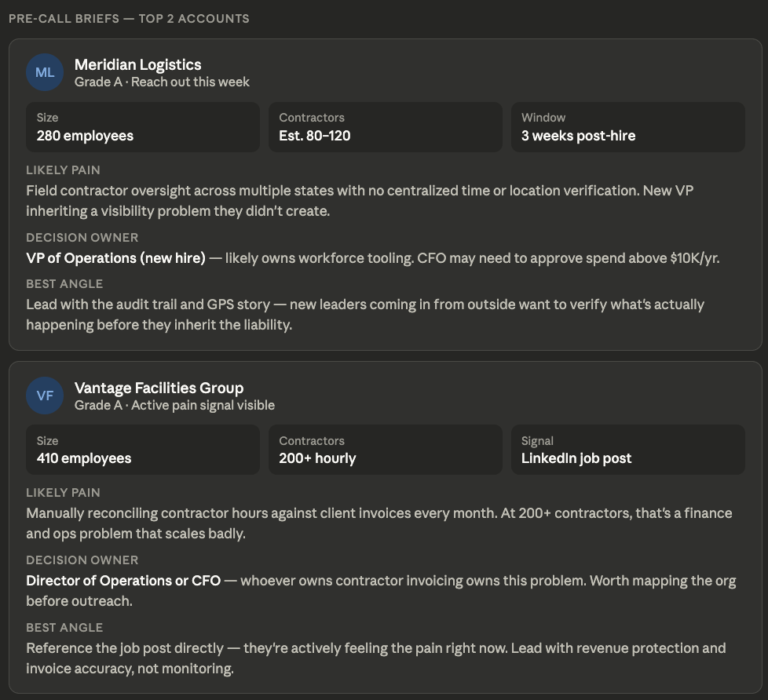Click Grade A · Reach out this week subtitle
Image resolution: width=768 pixels, height=700 pixels.
(162, 82)
